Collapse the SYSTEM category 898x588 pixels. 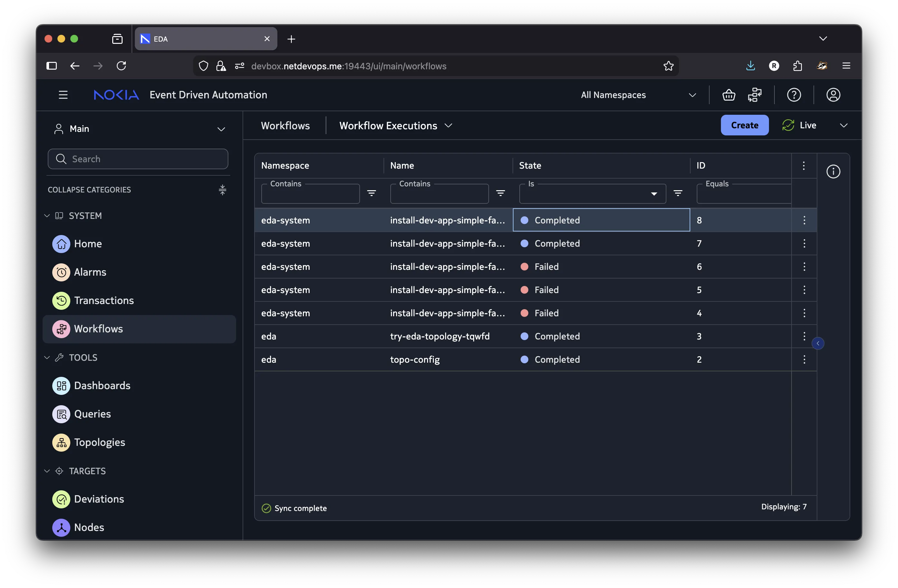click(x=47, y=216)
